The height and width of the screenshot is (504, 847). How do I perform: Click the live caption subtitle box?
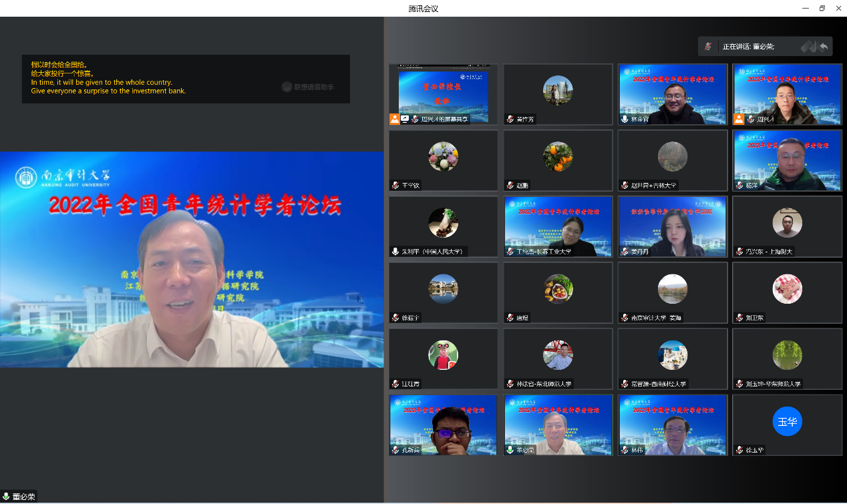[x=186, y=79]
